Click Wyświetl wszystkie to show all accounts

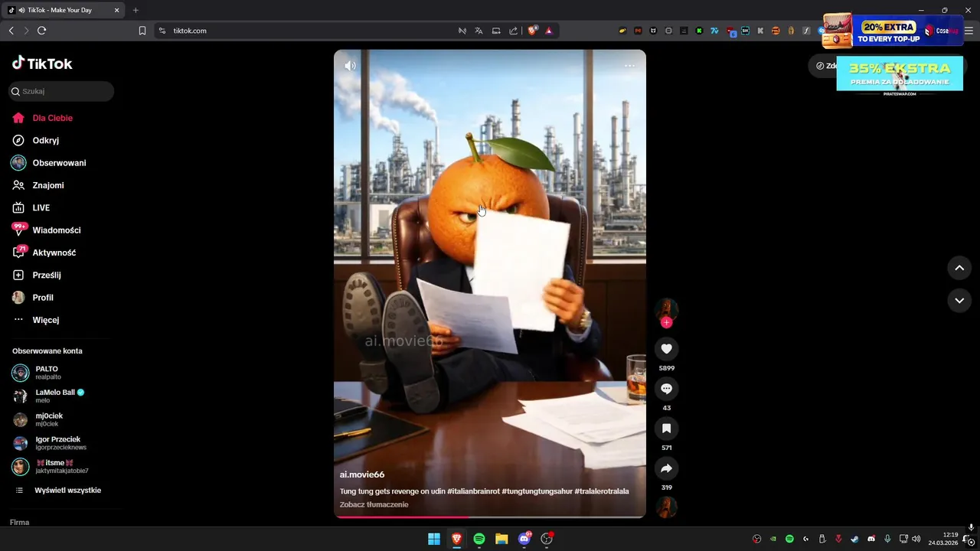click(60, 491)
